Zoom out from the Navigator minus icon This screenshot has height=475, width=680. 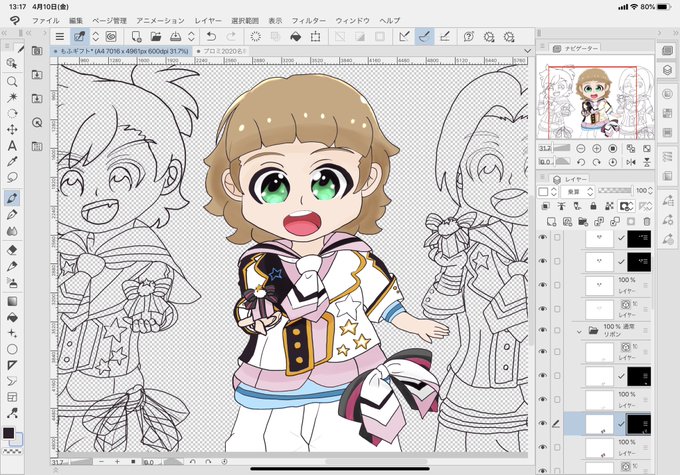[581, 148]
